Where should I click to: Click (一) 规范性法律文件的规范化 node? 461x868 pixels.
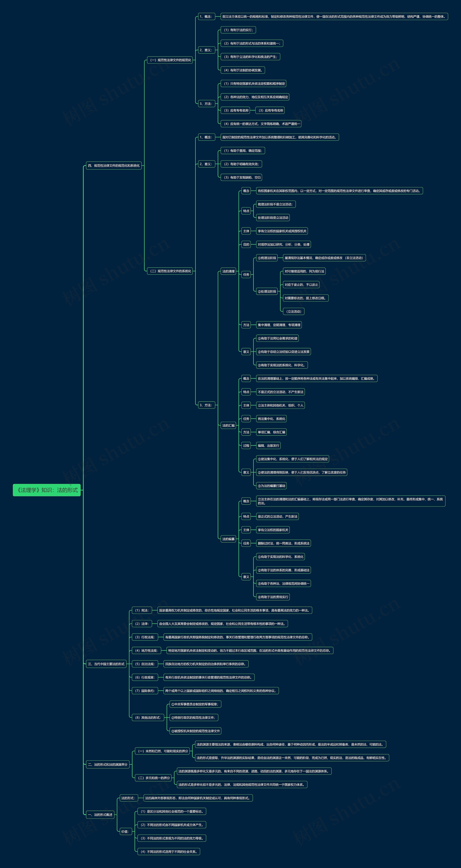[x=170, y=60]
